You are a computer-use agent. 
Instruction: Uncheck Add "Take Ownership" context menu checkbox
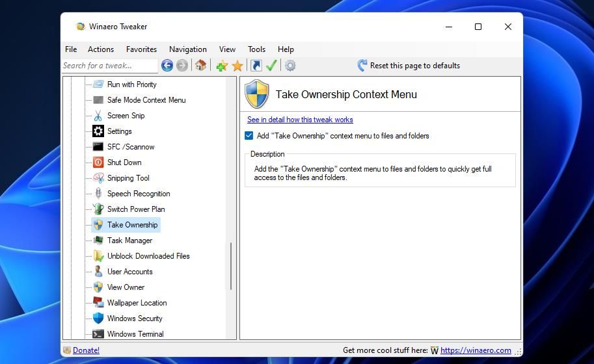[249, 135]
